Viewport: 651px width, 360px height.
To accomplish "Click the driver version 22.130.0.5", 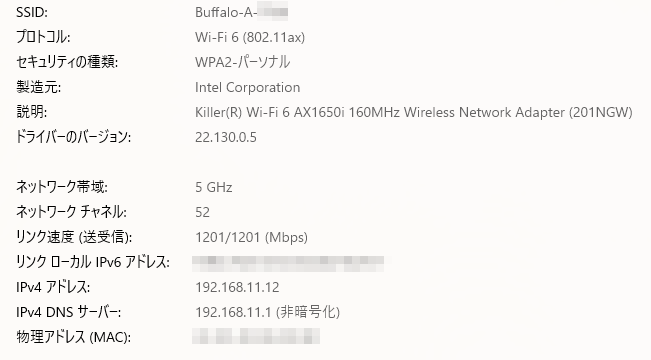I will [226, 137].
